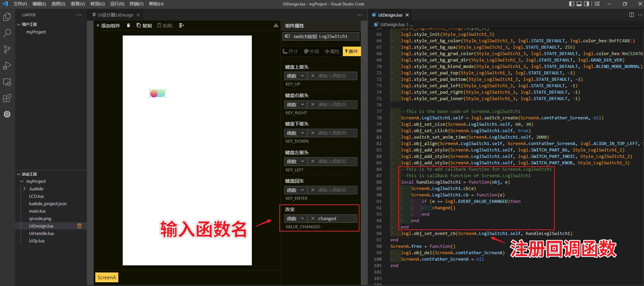Select myProject under 用户工程
The image size is (644, 286).
(36, 32)
